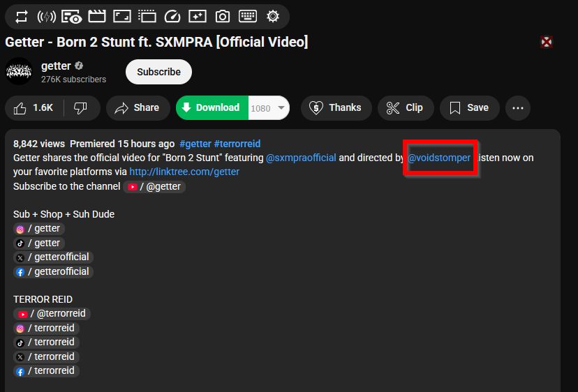Click the red X icon beside video title
578x392 pixels.
click(547, 42)
